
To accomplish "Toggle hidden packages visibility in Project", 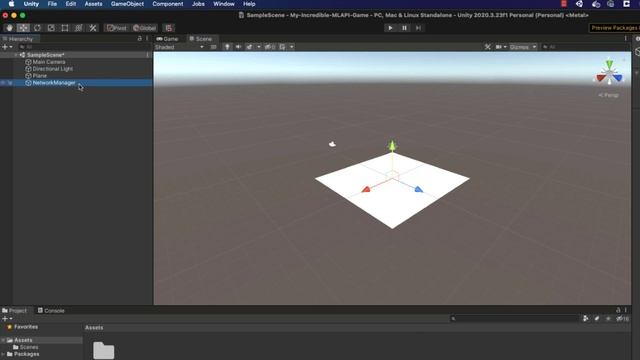I will (622, 318).
